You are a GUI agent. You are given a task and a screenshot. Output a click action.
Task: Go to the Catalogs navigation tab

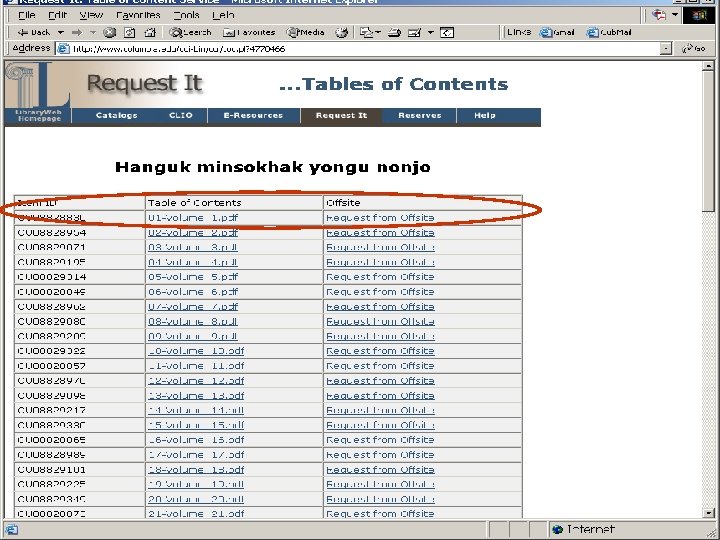coord(117,116)
